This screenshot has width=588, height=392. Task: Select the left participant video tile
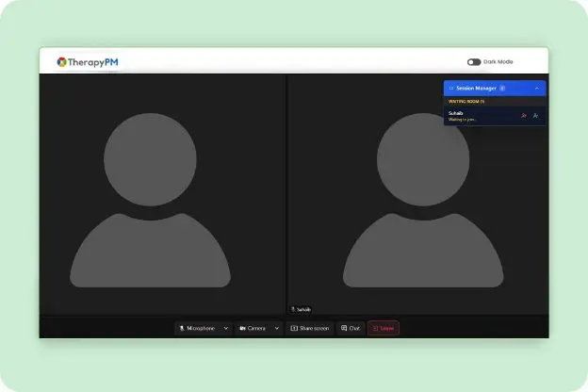[162, 193]
